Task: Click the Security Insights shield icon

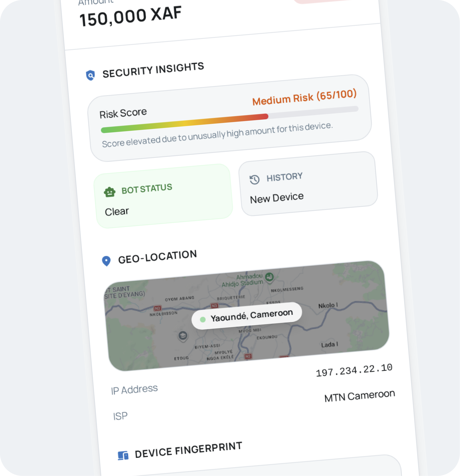Action: coord(90,75)
